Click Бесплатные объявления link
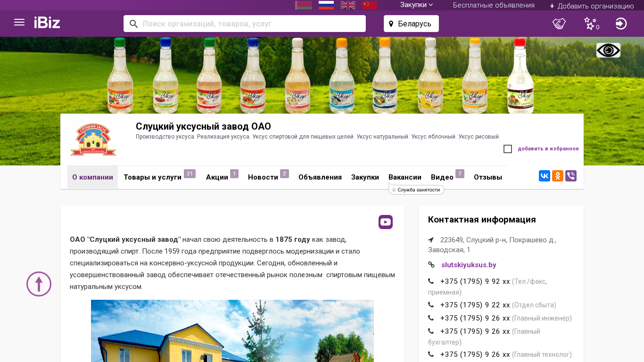 tap(494, 5)
